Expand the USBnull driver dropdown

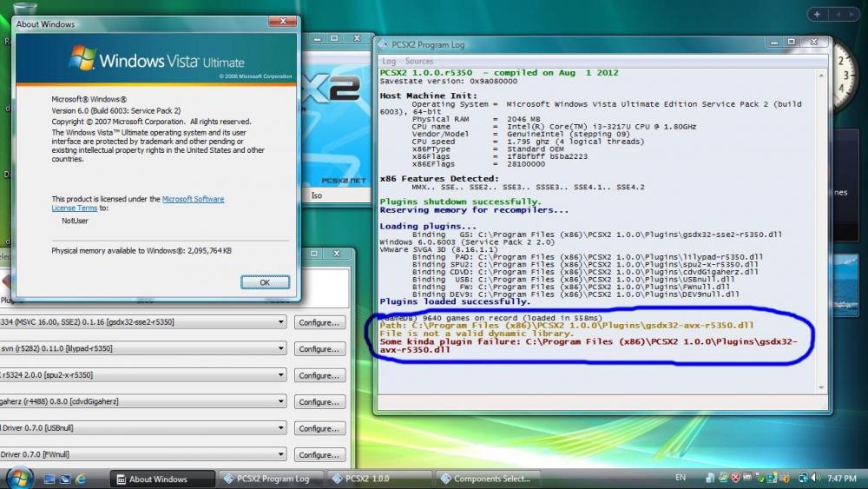tap(280, 428)
